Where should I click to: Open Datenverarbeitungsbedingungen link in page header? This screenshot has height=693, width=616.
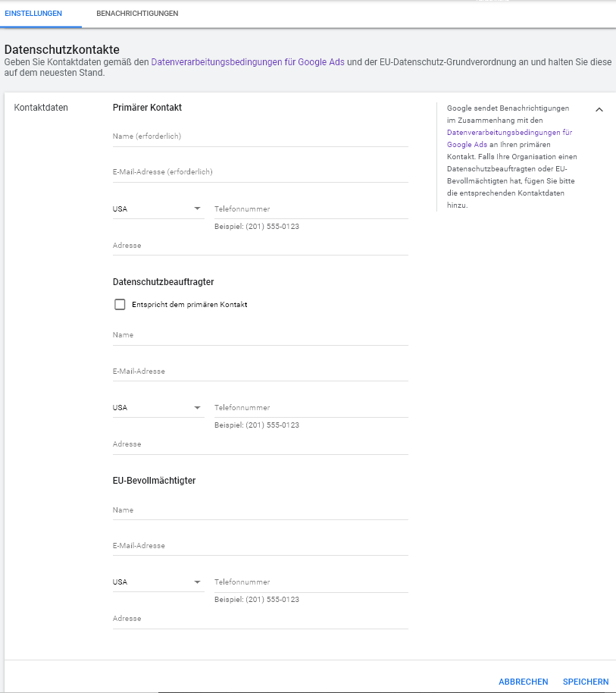[248, 62]
